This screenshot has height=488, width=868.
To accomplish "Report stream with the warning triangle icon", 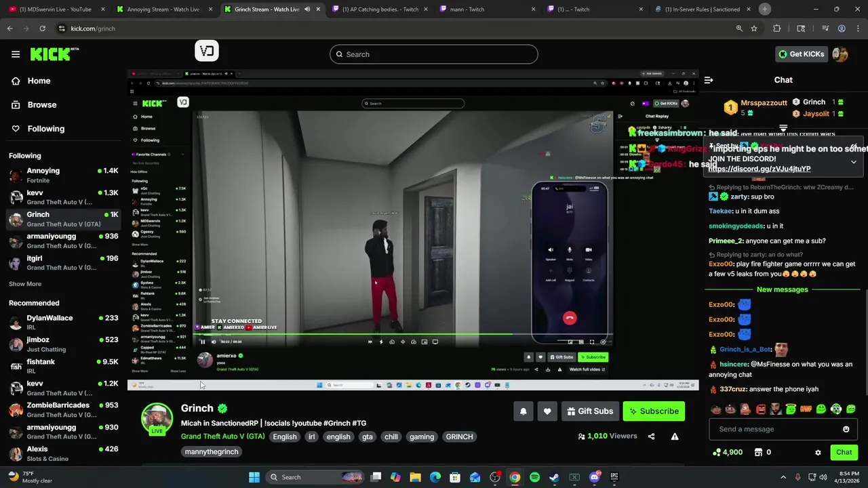I will (675, 436).
